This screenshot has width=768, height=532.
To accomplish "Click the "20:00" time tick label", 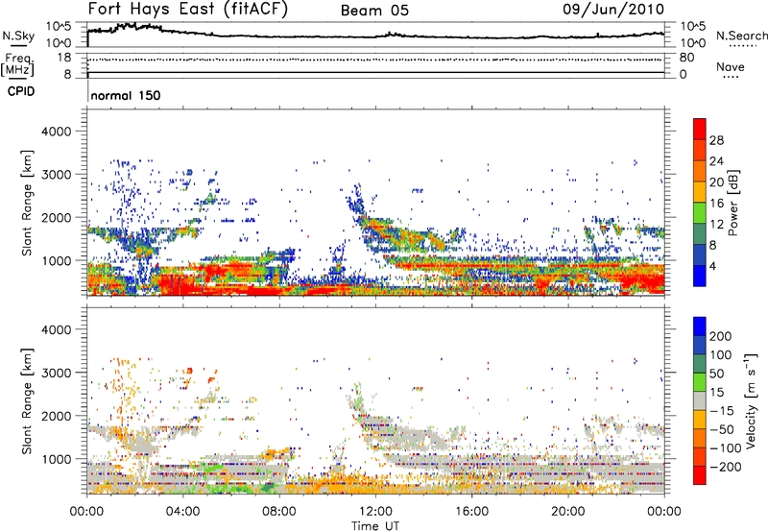I will (x=568, y=512).
